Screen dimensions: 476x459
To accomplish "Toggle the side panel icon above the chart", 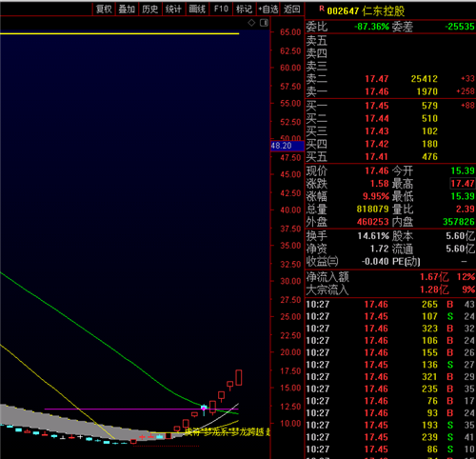I will [264, 23].
